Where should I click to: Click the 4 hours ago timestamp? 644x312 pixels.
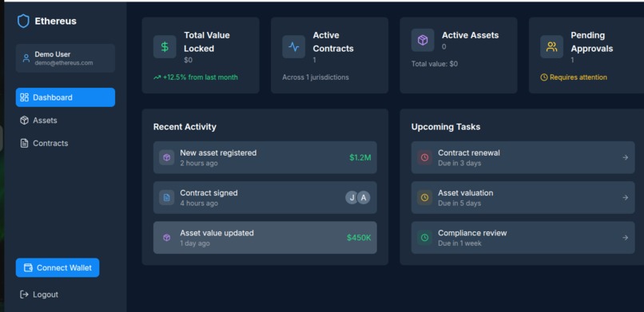pos(199,203)
